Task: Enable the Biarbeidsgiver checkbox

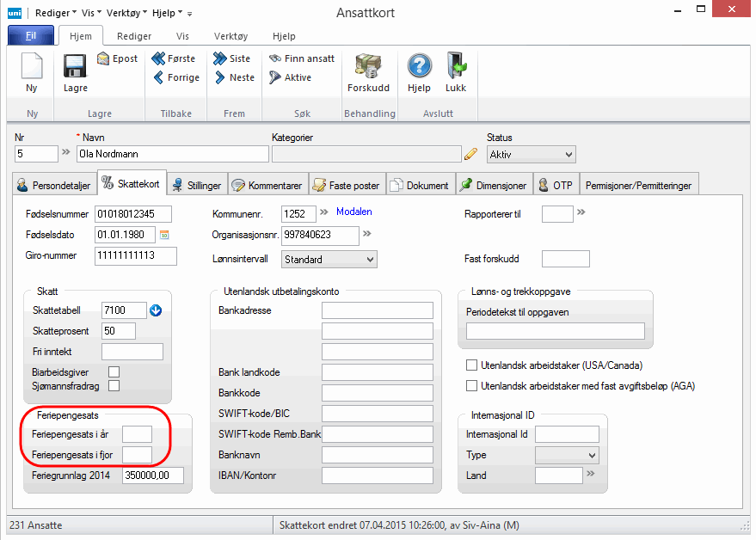Action: click(x=114, y=371)
